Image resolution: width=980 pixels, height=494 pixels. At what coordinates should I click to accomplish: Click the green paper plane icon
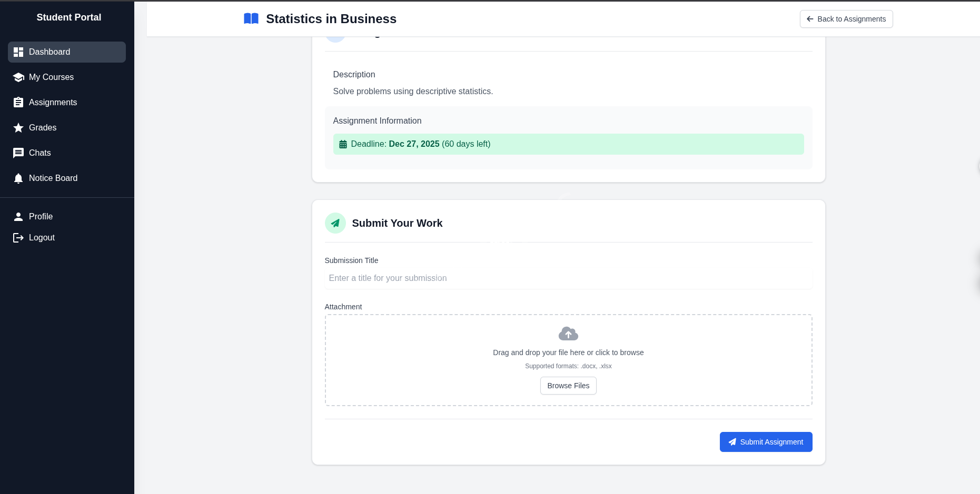click(x=335, y=223)
